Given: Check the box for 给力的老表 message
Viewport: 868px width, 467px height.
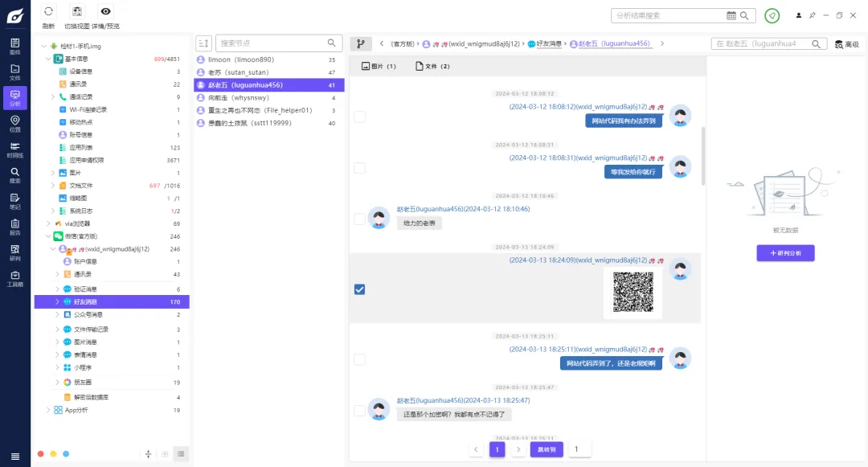Looking at the screenshot, I should tap(359, 219).
